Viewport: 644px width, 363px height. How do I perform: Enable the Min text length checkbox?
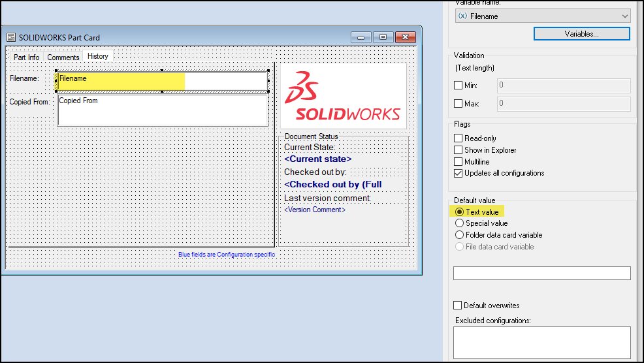[x=458, y=86]
